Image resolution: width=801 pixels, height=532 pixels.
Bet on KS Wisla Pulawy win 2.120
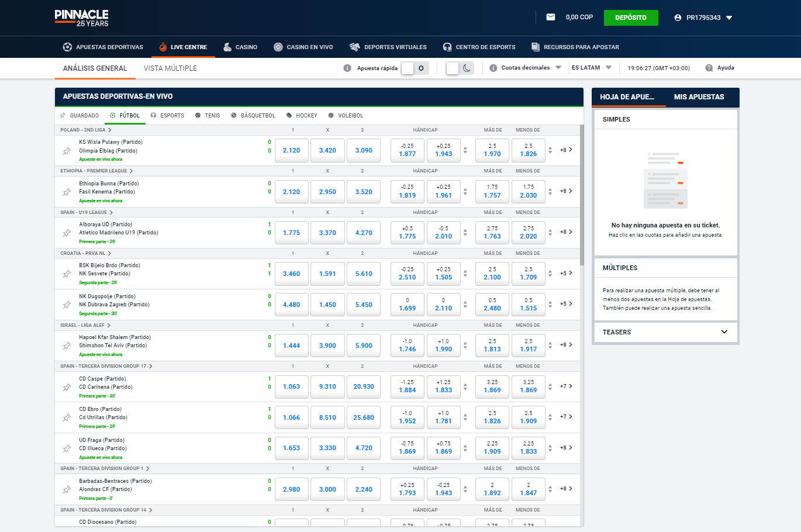click(x=291, y=150)
